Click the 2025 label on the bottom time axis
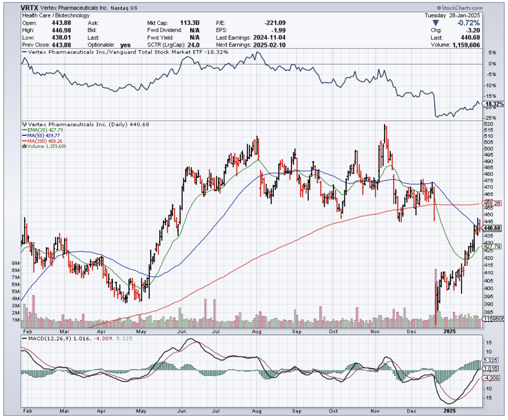 click(x=450, y=331)
